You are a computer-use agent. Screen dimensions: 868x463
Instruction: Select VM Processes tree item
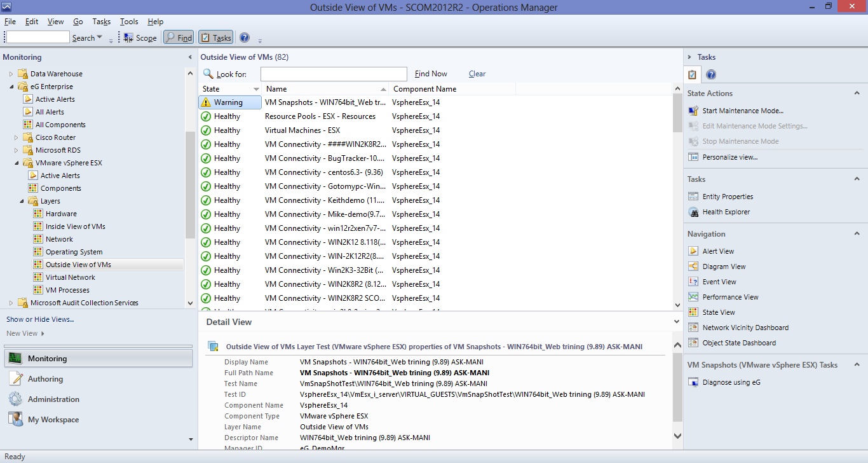point(67,290)
